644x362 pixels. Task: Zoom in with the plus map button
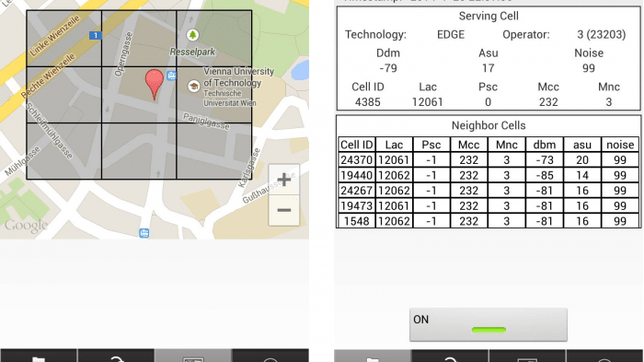point(283,180)
